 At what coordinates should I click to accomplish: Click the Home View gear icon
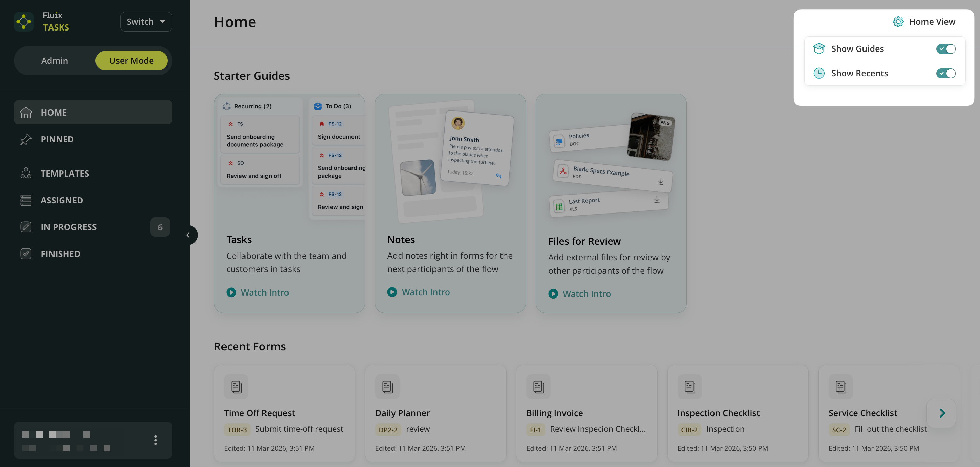click(898, 22)
